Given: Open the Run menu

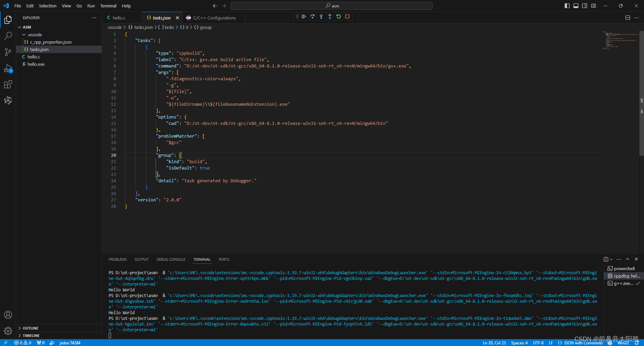Looking at the screenshot, I should (91, 6).
